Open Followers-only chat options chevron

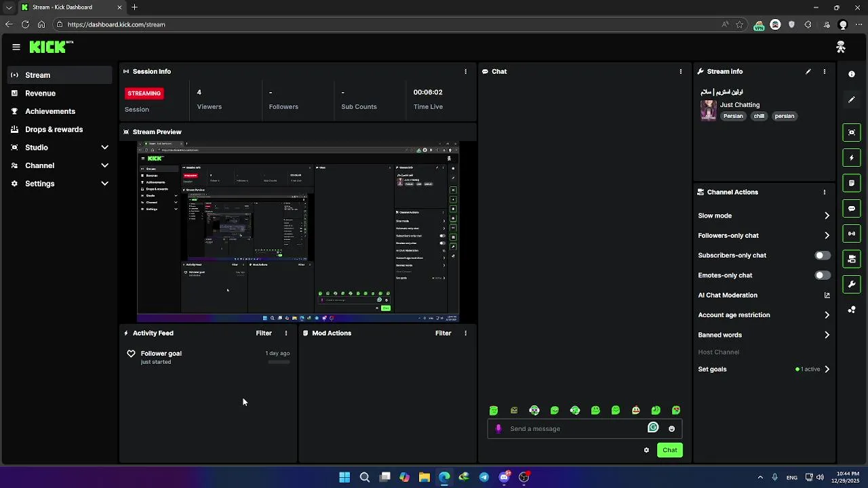827,235
